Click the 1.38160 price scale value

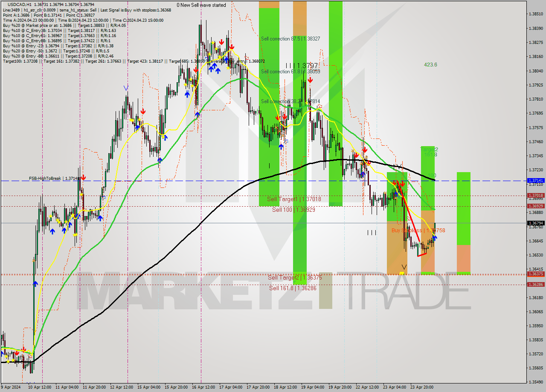[535, 57]
